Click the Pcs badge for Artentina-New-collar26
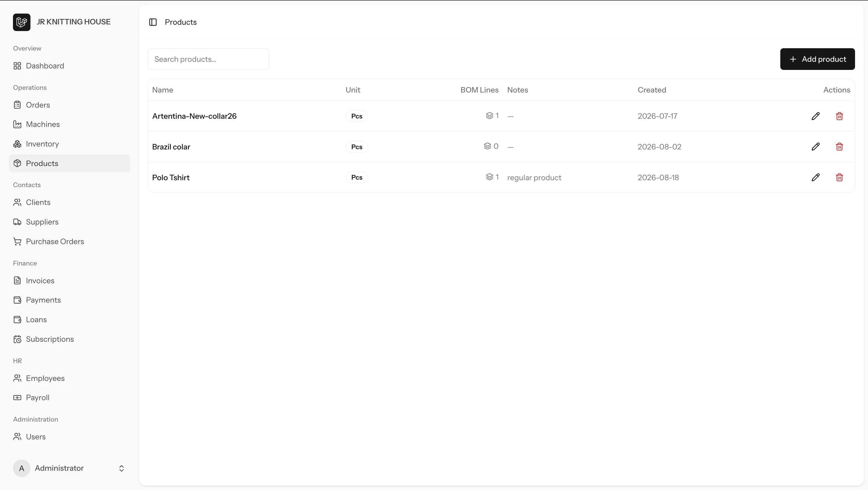 coord(357,116)
